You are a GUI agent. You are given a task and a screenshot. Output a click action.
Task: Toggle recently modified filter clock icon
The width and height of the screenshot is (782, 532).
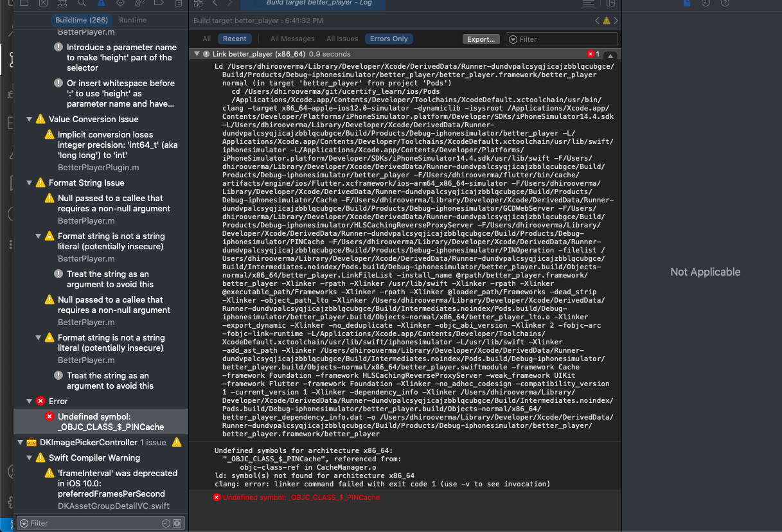pyautogui.click(x=166, y=523)
